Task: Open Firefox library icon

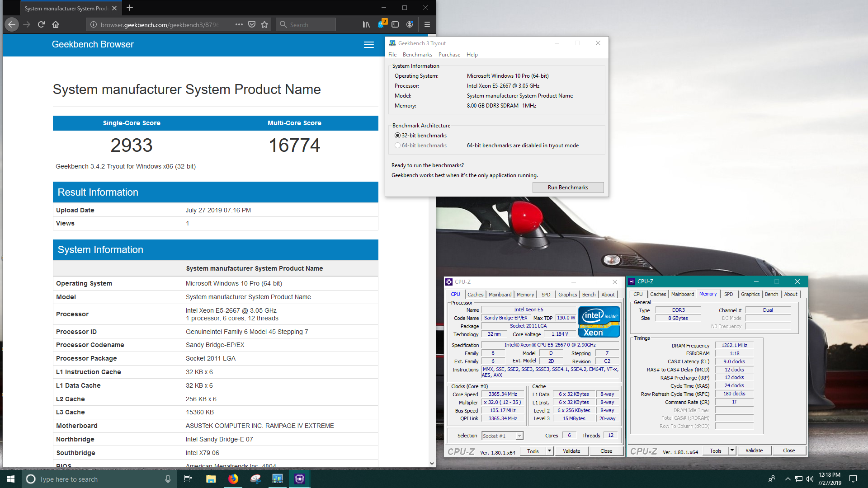Action: [366, 24]
